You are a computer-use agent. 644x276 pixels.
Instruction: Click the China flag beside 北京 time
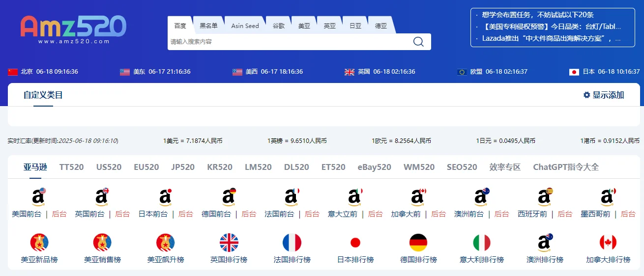click(x=13, y=72)
